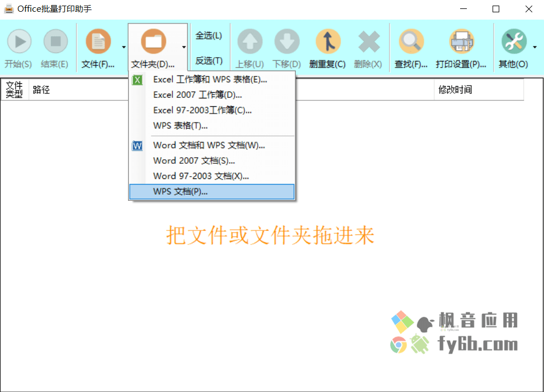The width and height of the screenshot is (544, 392).
Task: Click the 删重复(C) remove duplicates icon
Action: point(328,41)
